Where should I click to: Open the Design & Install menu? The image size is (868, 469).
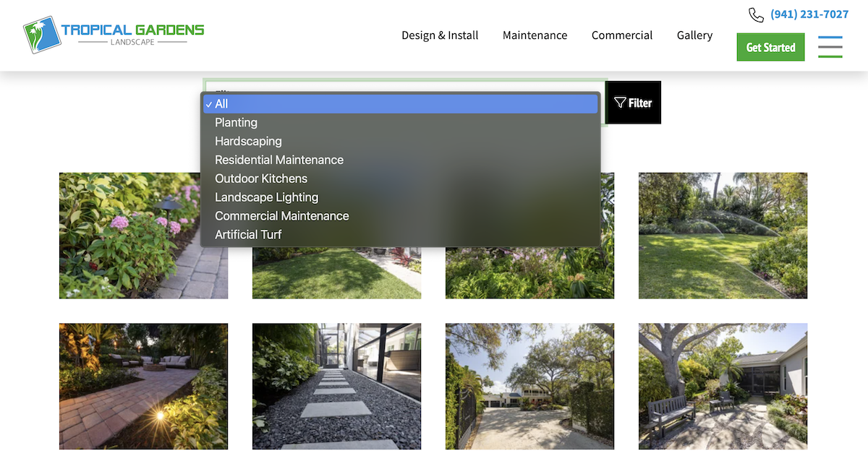440,35
